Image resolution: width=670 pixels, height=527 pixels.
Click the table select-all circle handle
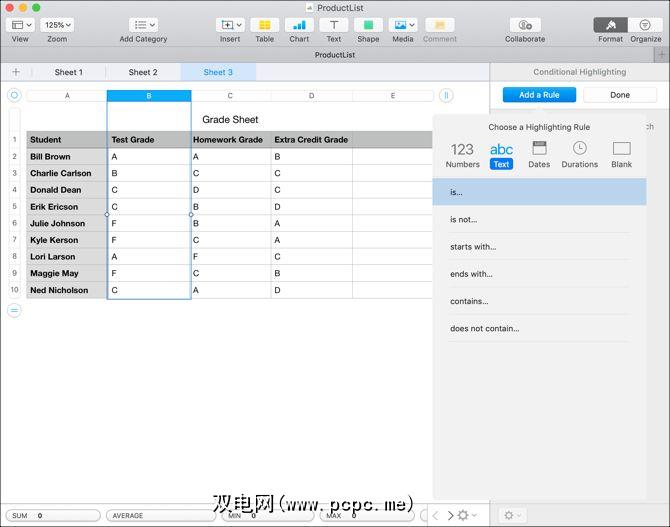coord(14,95)
